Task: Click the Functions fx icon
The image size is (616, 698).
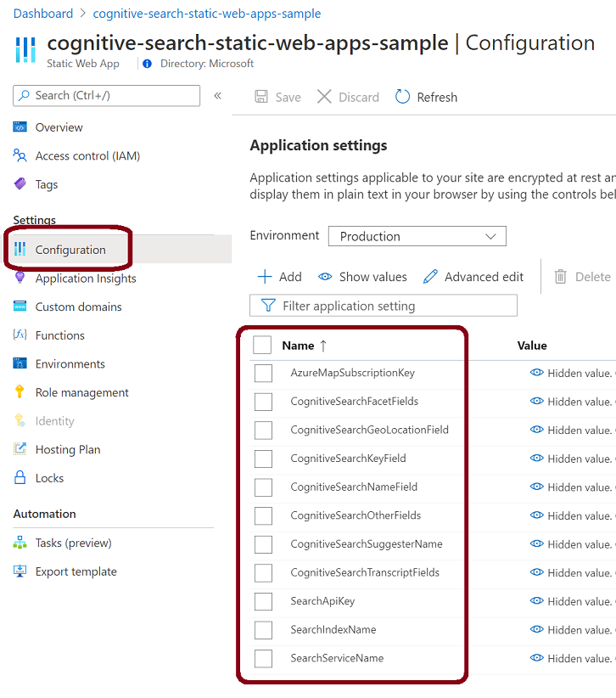Action: 20,335
